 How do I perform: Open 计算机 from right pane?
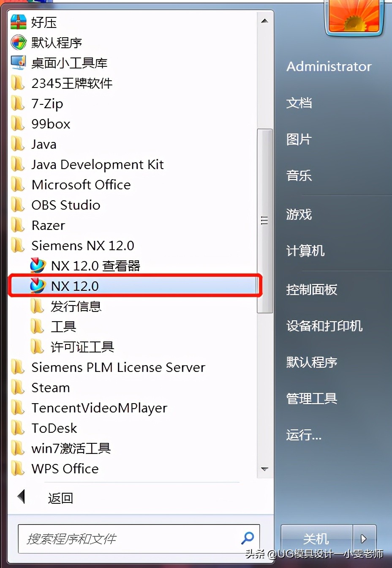pyautogui.click(x=305, y=251)
